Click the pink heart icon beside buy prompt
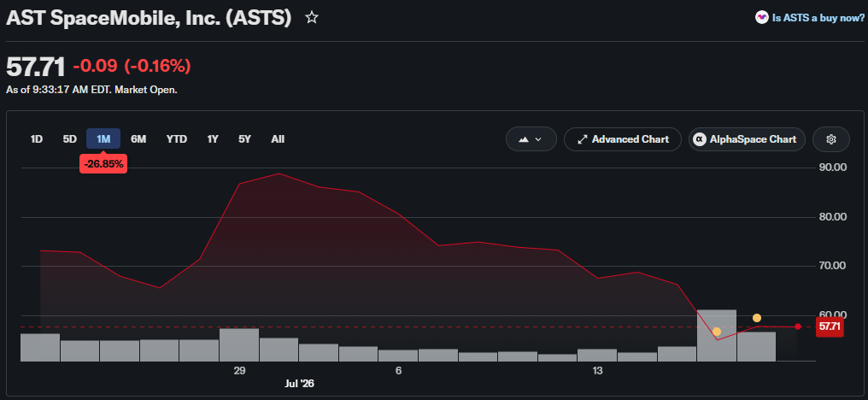The image size is (868, 400). coord(762,18)
